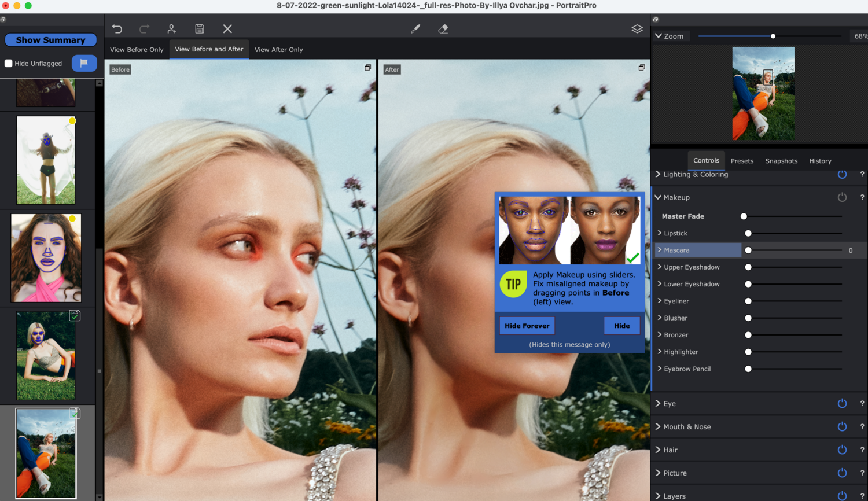Image resolution: width=868 pixels, height=501 pixels.
Task: Click the undo arrow icon
Action: (x=117, y=29)
